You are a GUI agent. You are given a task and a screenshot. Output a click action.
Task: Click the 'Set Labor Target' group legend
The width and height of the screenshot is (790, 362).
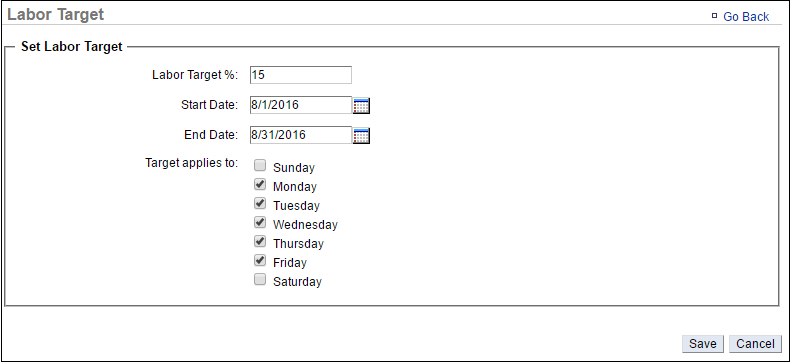point(72,47)
